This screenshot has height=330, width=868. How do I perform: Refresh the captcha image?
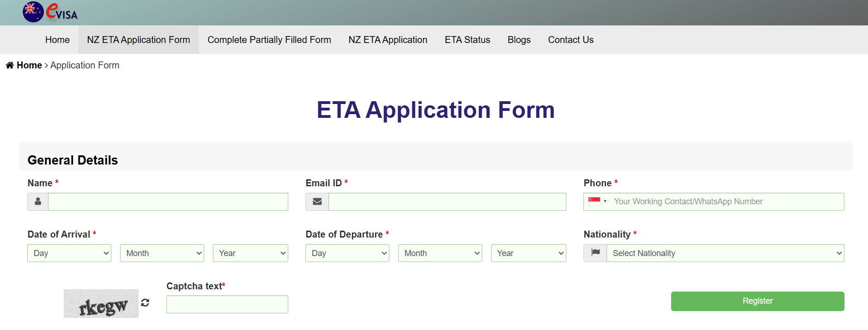tap(145, 303)
